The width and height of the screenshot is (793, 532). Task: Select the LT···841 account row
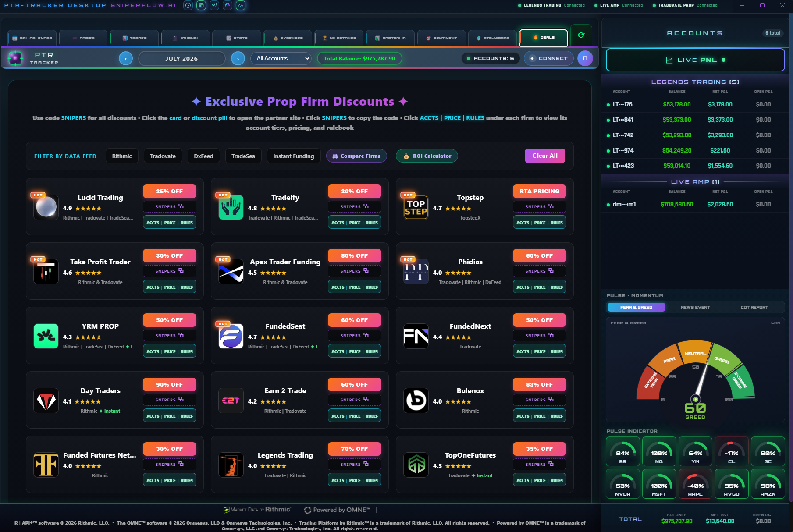click(x=695, y=120)
